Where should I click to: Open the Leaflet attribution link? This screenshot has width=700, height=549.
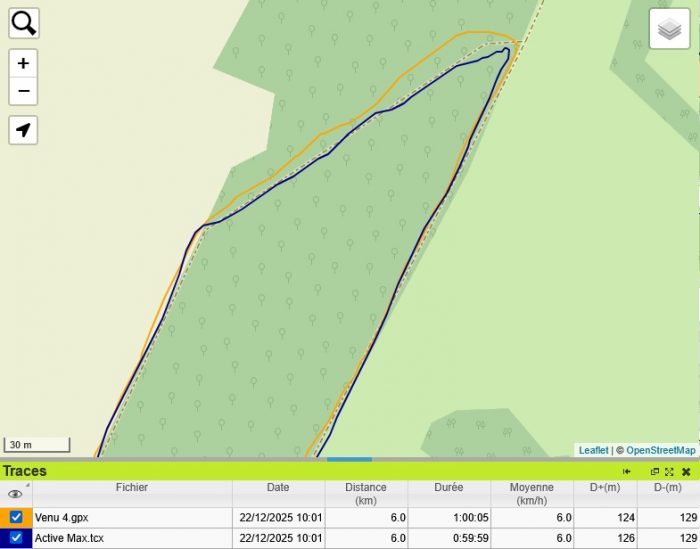pyautogui.click(x=593, y=451)
